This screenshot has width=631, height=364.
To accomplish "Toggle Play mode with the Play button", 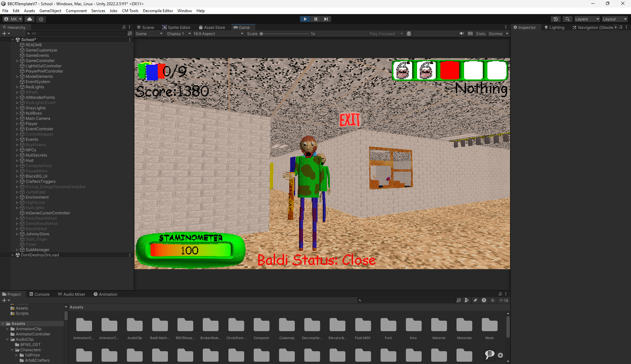I will pos(305,19).
